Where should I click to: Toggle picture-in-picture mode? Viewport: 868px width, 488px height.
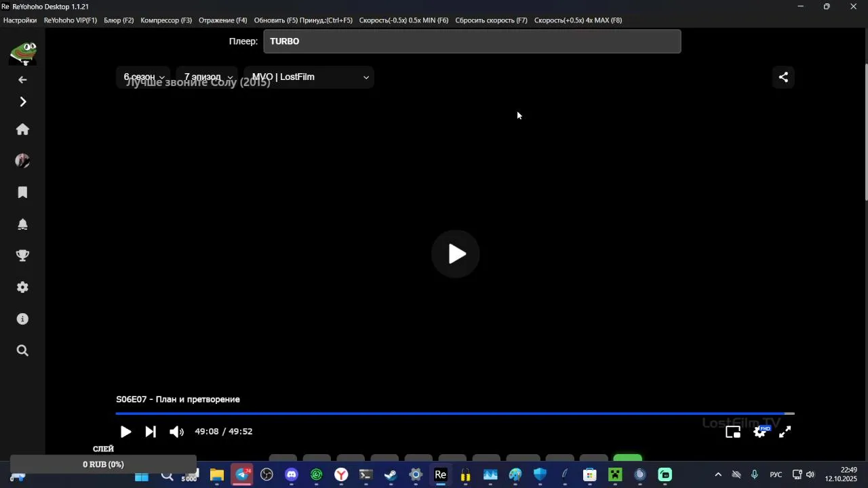(733, 432)
